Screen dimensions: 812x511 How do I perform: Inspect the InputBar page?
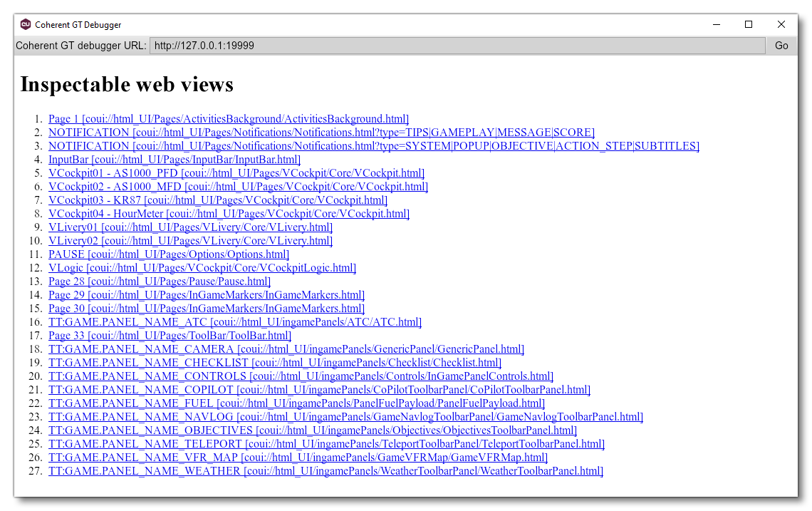[174, 159]
